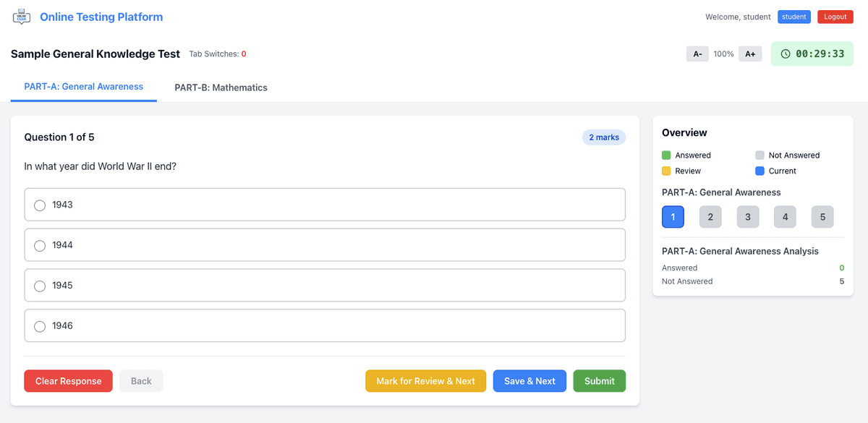Image resolution: width=868 pixels, height=423 pixels.
Task: Click A+ to increase the font size
Action: pos(750,54)
